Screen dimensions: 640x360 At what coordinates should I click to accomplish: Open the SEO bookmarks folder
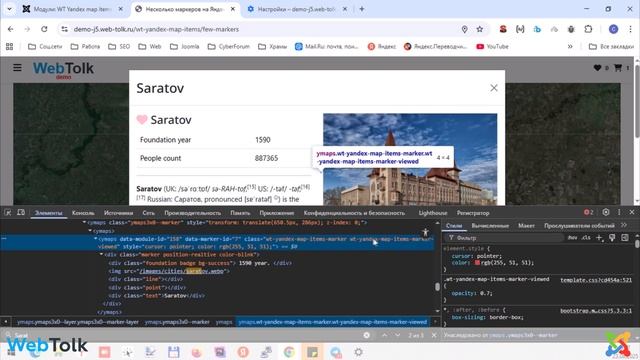(119, 47)
